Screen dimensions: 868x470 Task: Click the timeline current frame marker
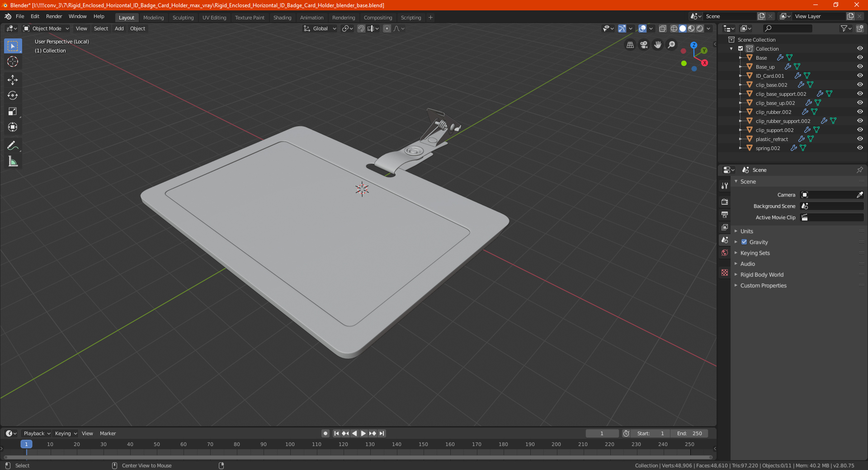[26, 444]
